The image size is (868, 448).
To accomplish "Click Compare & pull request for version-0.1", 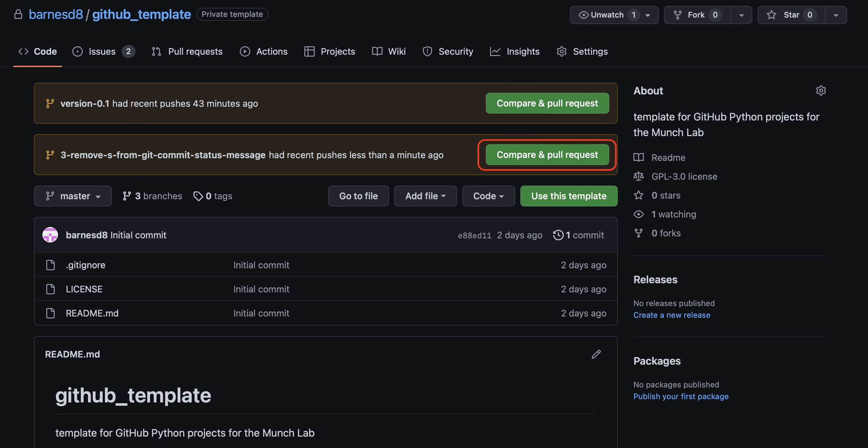I will (x=547, y=103).
